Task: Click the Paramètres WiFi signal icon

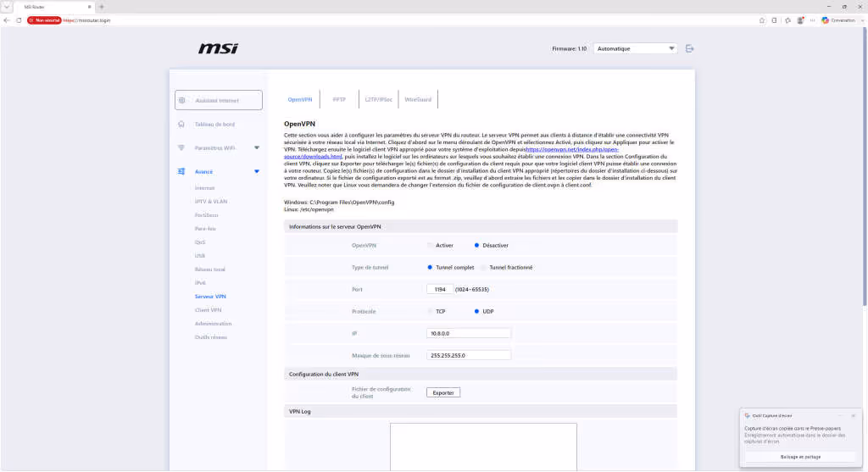Action: pos(181,147)
